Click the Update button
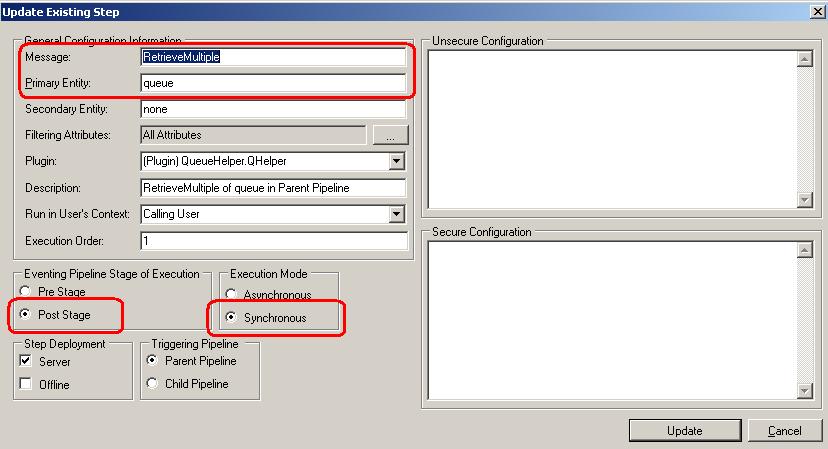The width and height of the screenshot is (828, 449). (x=685, y=431)
